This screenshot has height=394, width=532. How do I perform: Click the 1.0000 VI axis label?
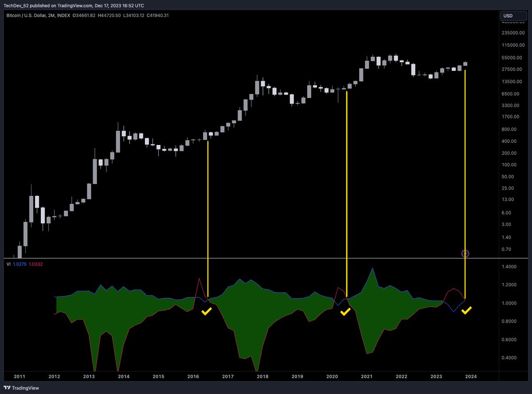509,303
